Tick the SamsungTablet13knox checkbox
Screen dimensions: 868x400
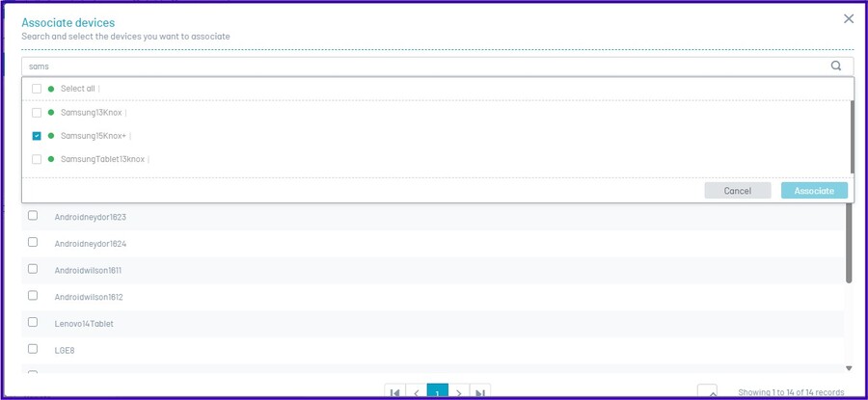(x=37, y=159)
